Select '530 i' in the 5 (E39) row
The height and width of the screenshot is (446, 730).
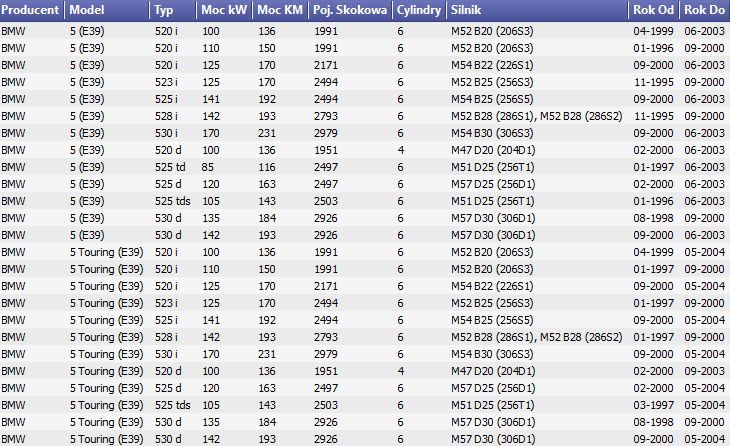click(x=166, y=133)
